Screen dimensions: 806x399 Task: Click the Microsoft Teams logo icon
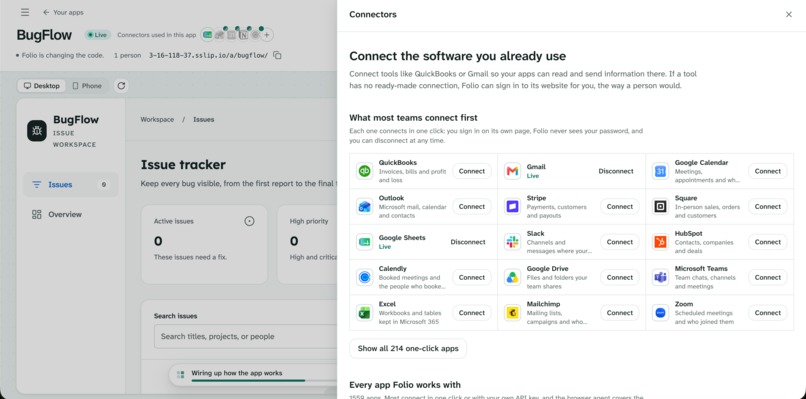coord(661,278)
